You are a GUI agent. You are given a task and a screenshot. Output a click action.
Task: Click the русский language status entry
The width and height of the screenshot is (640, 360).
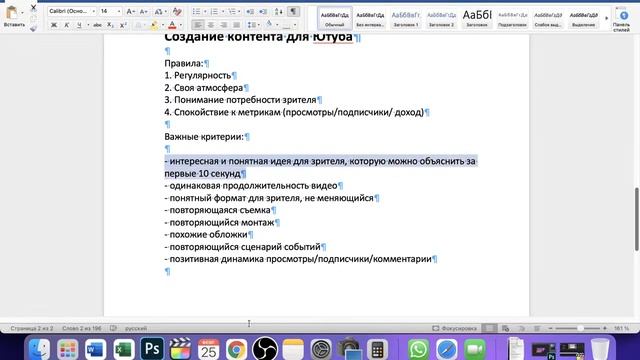pyautogui.click(x=136, y=328)
